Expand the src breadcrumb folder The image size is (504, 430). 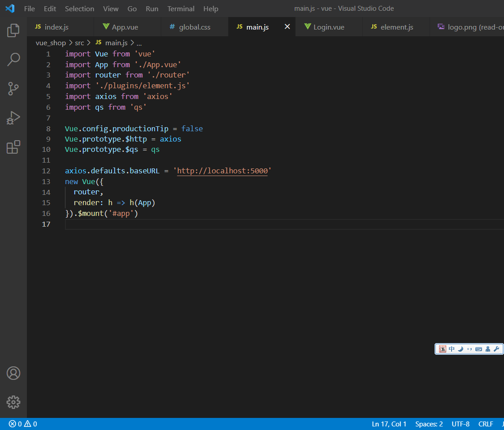point(79,43)
